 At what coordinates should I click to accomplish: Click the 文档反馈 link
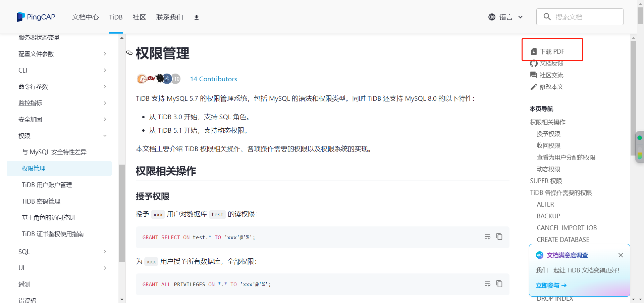pyautogui.click(x=551, y=63)
